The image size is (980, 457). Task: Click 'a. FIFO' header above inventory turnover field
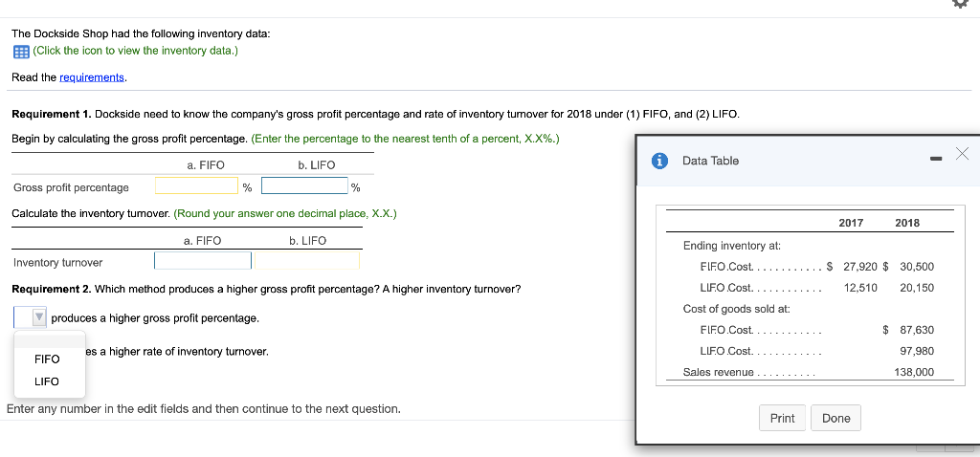[x=203, y=240]
